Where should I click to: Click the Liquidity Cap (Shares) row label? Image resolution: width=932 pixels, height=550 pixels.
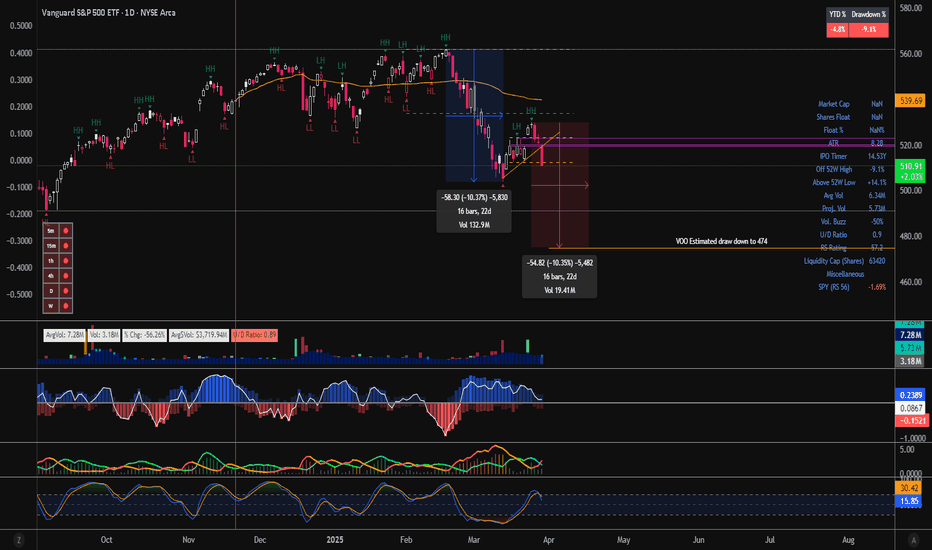point(833,261)
